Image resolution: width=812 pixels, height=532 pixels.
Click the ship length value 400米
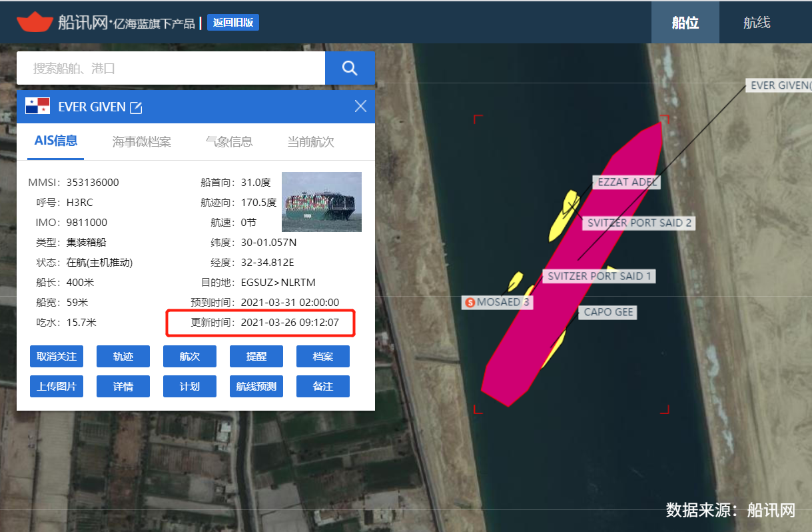click(x=81, y=283)
